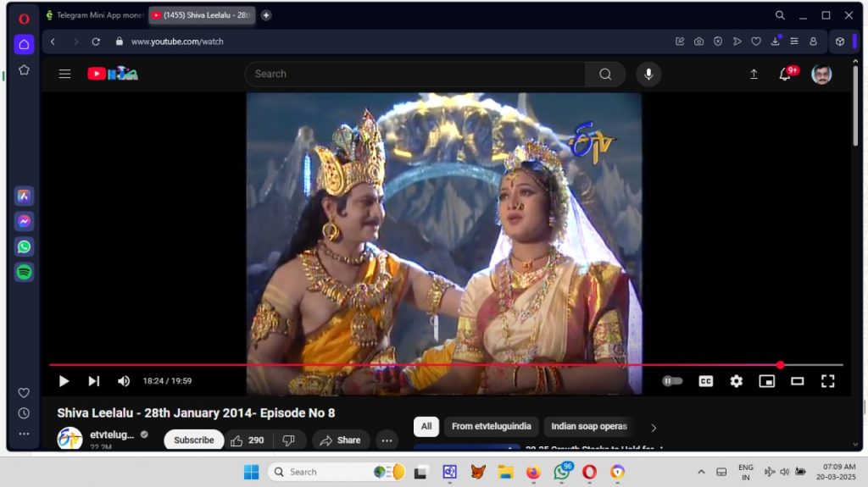
Task: Toggle closed captions on the video
Action: point(706,381)
